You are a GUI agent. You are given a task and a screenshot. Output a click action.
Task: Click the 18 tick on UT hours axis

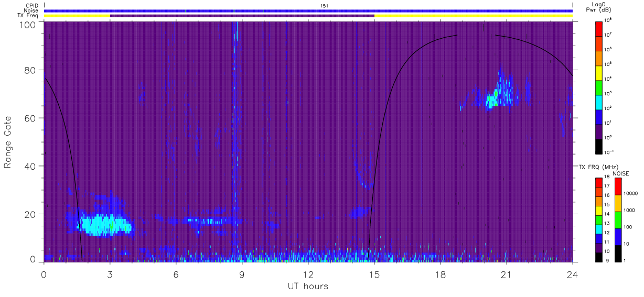pos(440,274)
